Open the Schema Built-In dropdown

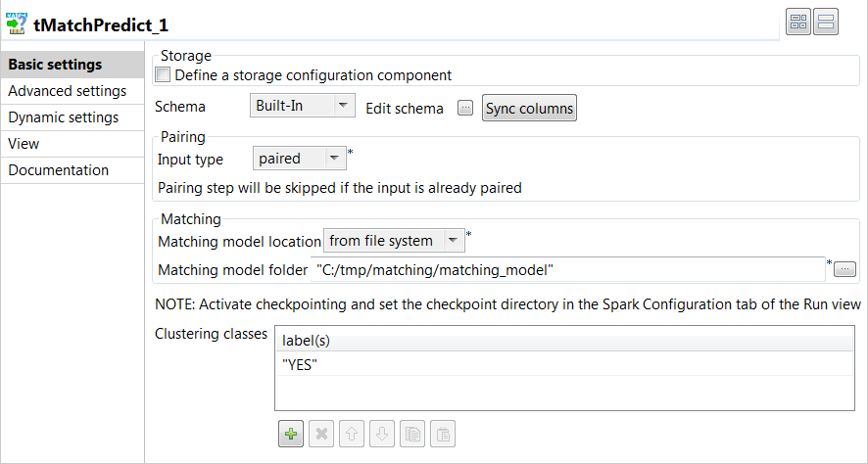[301, 106]
